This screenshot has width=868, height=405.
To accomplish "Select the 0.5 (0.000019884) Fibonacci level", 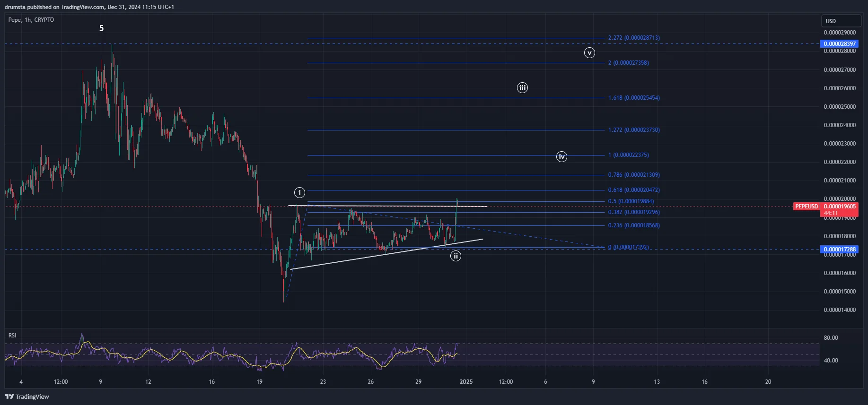I will (631, 201).
